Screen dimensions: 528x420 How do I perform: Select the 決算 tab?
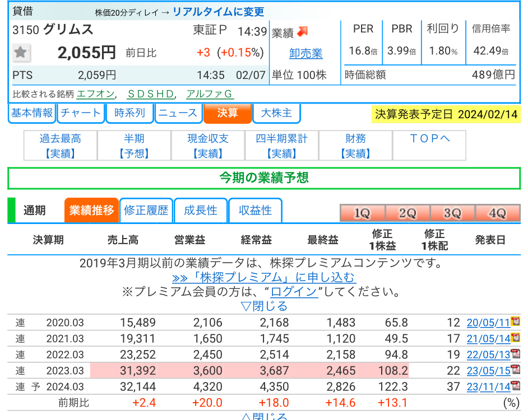[228, 113]
